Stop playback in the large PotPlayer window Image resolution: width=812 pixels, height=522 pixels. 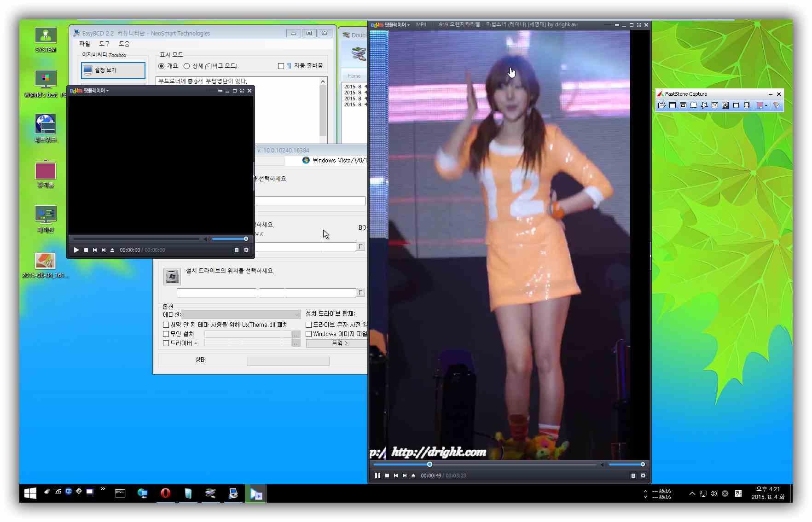pos(387,476)
